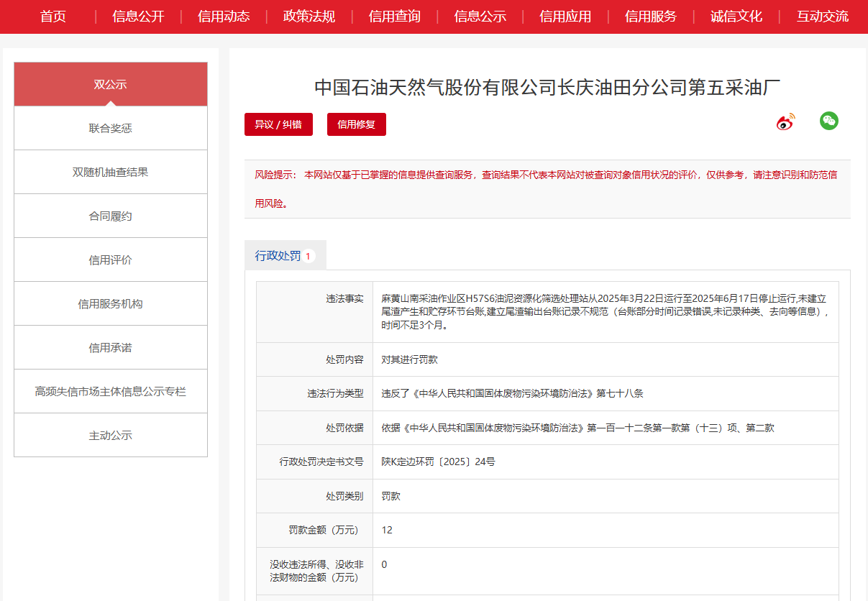This screenshot has width=868, height=601.
Task: Open the 信息公开 navigation menu
Action: point(138,17)
